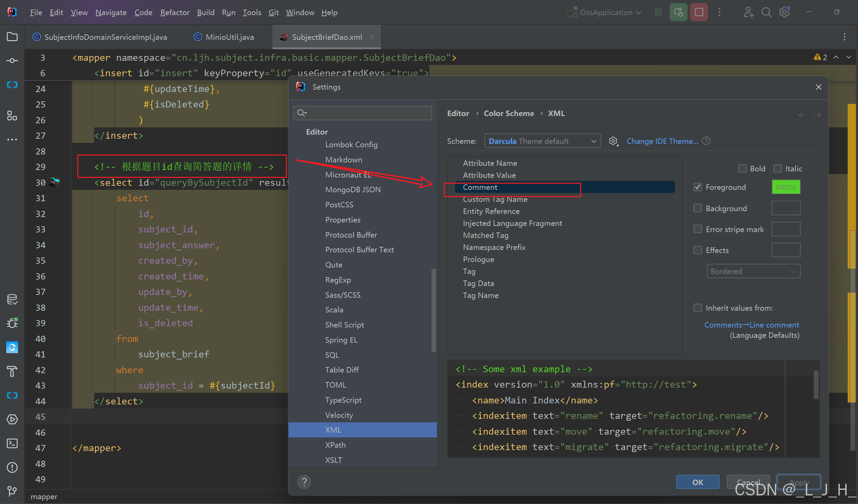The width and height of the screenshot is (858, 504).
Task: Enable Inherit values from checkbox
Action: (x=698, y=308)
